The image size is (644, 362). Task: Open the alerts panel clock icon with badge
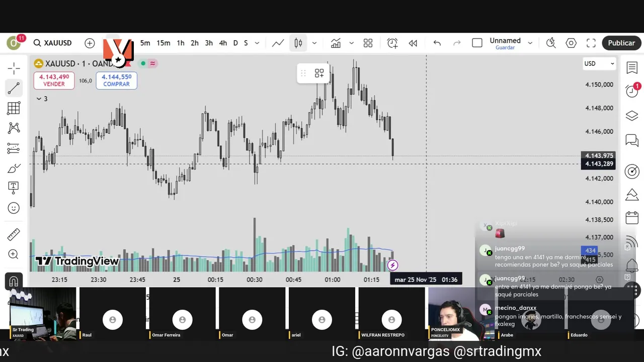pos(632,90)
